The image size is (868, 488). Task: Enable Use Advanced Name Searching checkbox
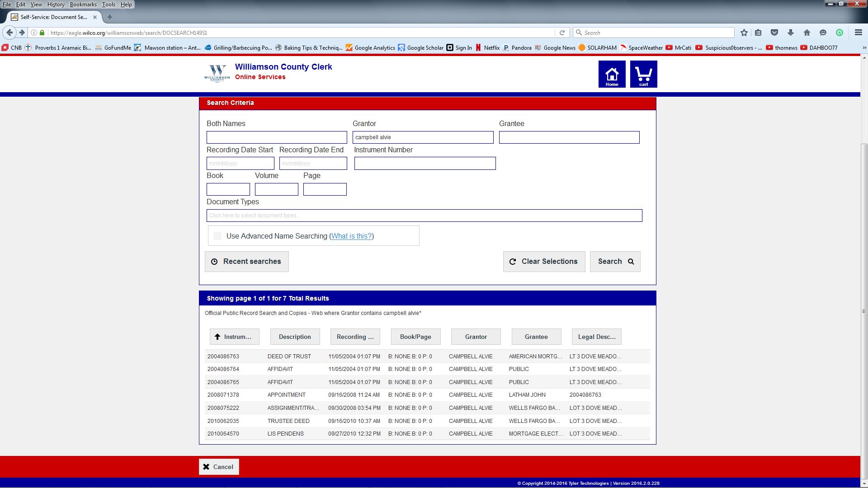[x=217, y=236]
